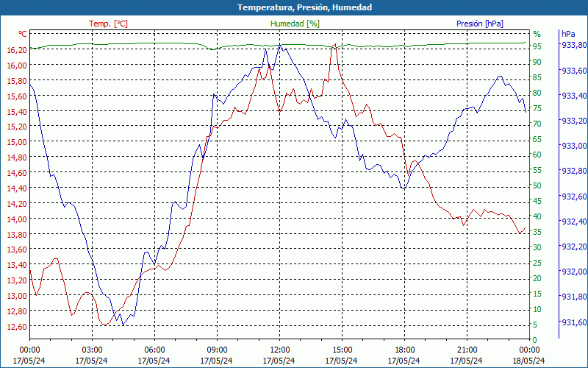Click '15,20' on the temperature axis

[17, 127]
